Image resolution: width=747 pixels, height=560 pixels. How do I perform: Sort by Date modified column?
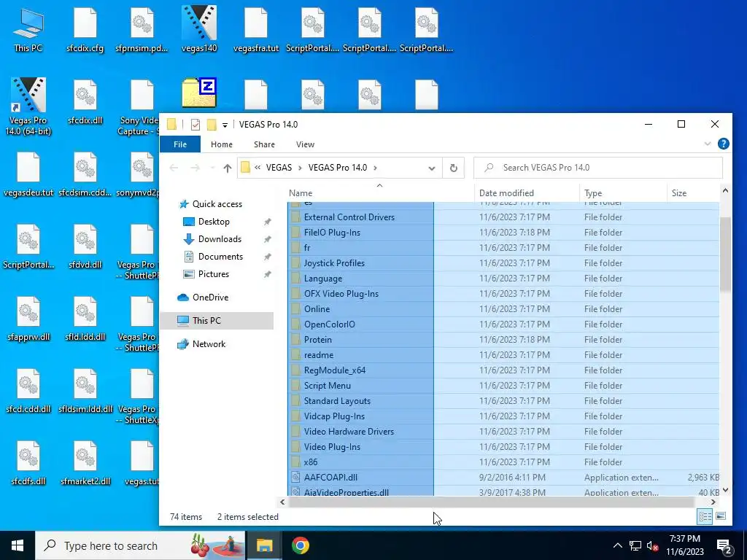click(x=527, y=192)
